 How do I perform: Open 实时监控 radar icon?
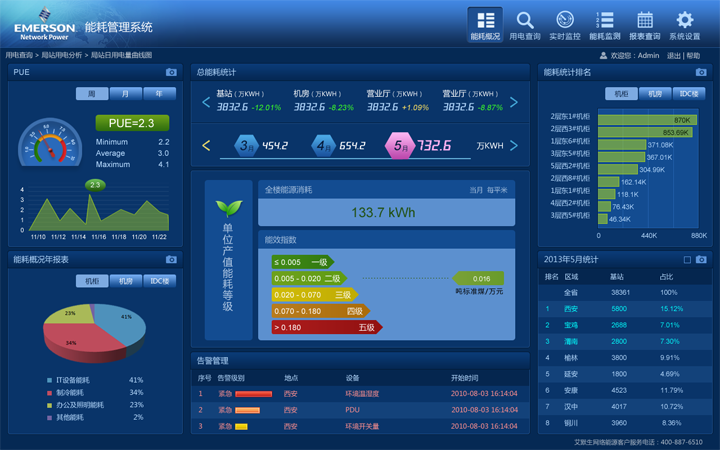565,20
